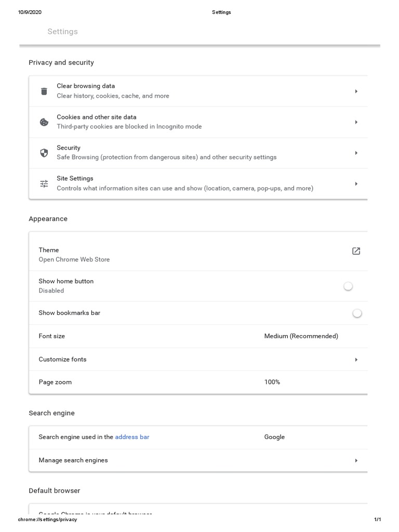Expand the Cookies and other site data arrow

356,122
